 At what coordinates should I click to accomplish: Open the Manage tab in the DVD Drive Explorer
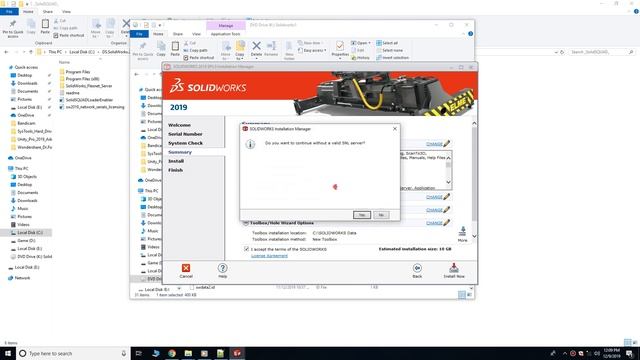(x=226, y=26)
